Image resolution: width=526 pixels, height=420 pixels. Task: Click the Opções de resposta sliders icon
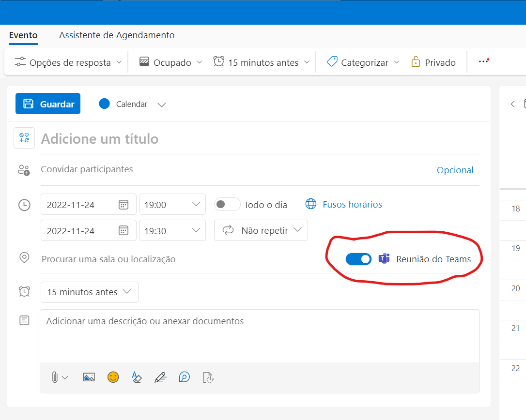pyautogui.click(x=20, y=62)
